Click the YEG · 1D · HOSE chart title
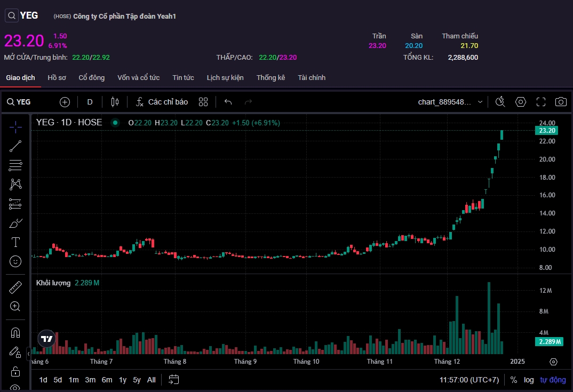Image resolution: width=573 pixels, height=392 pixels. tap(69, 122)
